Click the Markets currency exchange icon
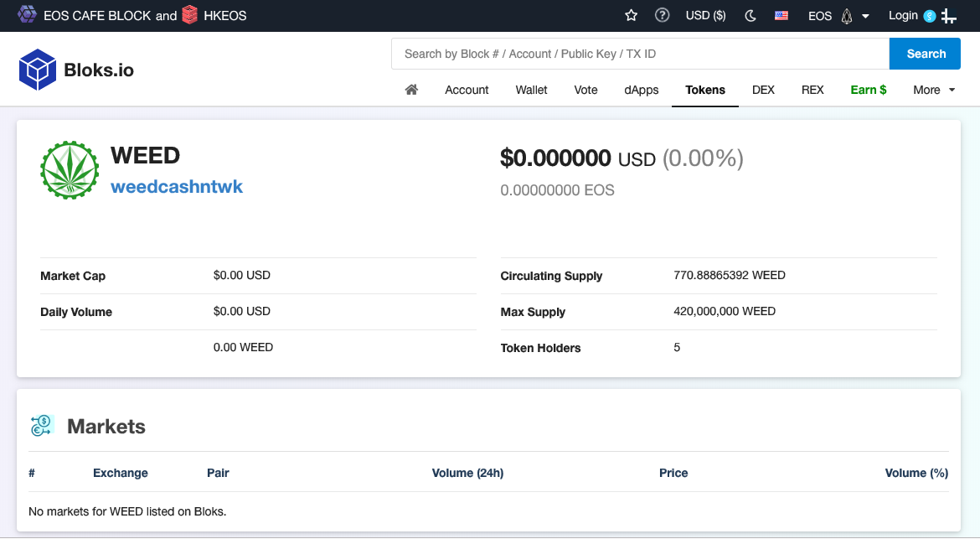 point(42,425)
